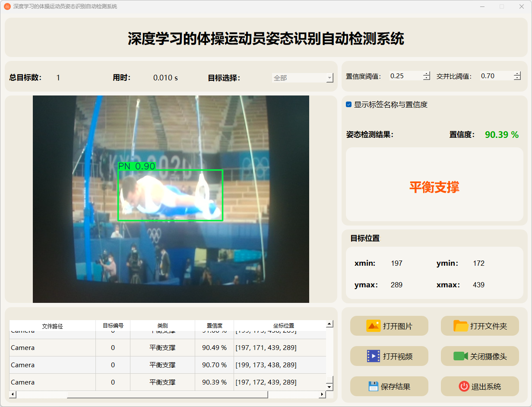Click the app icon in the title bar
This screenshot has height=407, width=532.
tap(7, 6)
